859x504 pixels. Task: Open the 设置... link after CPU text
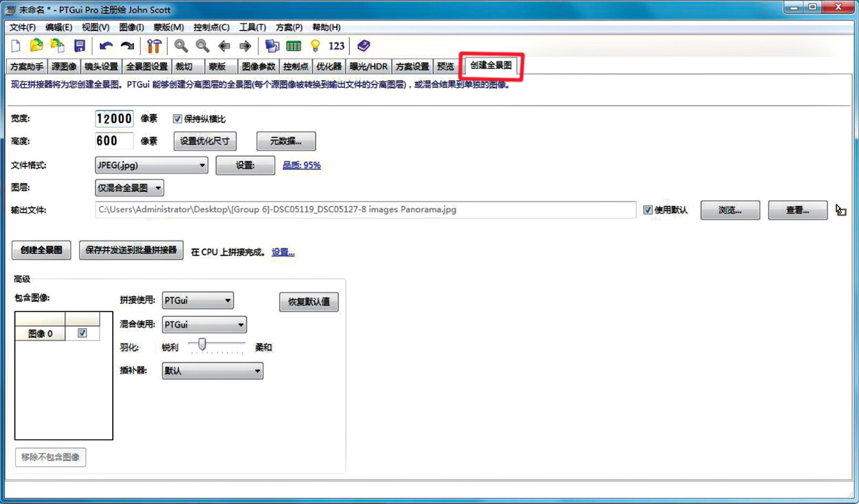(283, 252)
